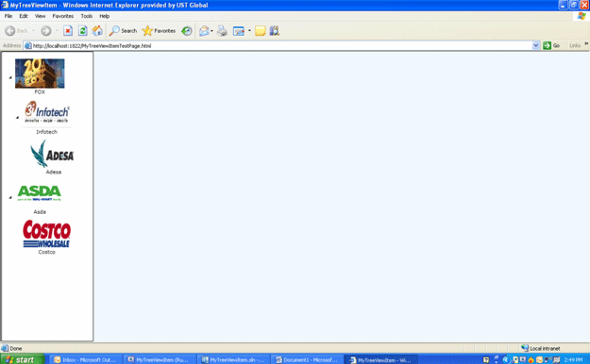Click the green Go button
The height and width of the screenshot is (364, 590).
point(551,45)
